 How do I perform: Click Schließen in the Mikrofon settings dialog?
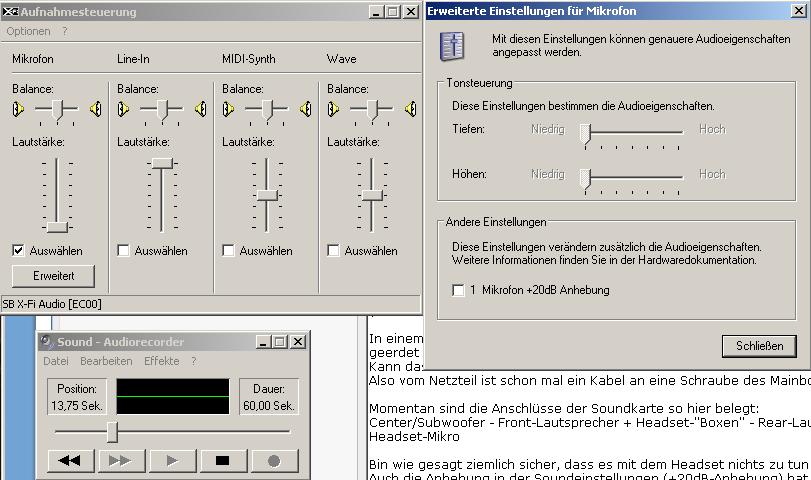click(759, 346)
